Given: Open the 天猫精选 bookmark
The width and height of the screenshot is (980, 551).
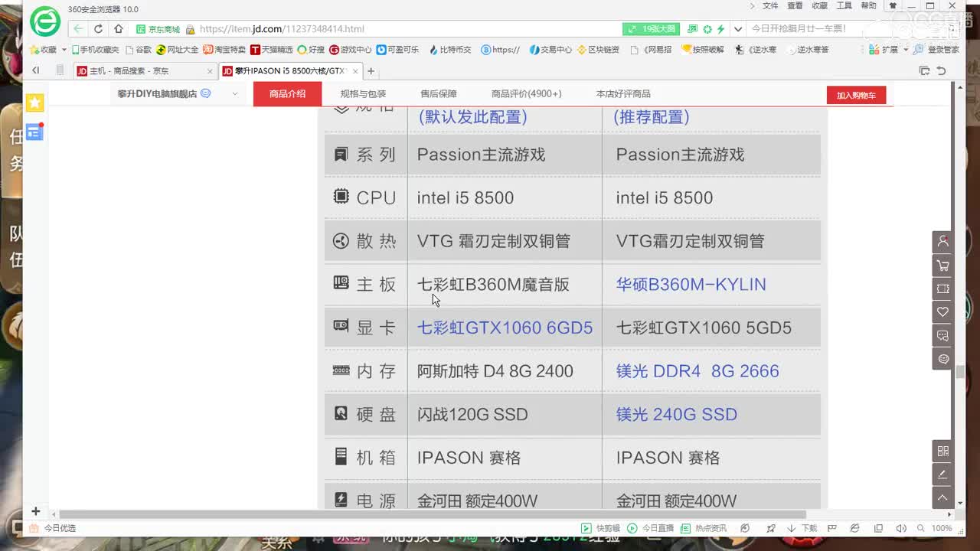Looking at the screenshot, I should pyautogui.click(x=272, y=50).
